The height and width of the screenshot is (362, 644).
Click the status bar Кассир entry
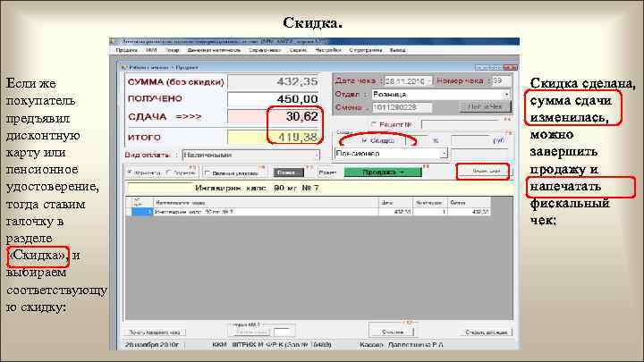(x=402, y=345)
